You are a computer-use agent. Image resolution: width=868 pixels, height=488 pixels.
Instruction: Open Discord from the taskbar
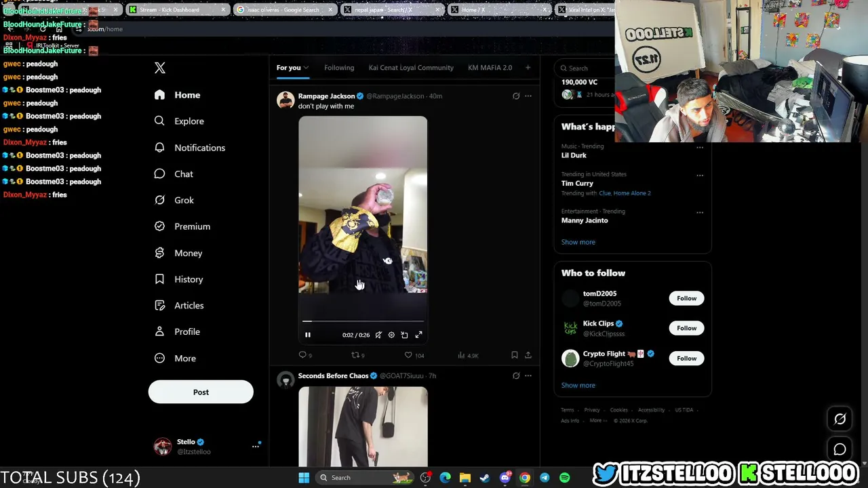(505, 478)
